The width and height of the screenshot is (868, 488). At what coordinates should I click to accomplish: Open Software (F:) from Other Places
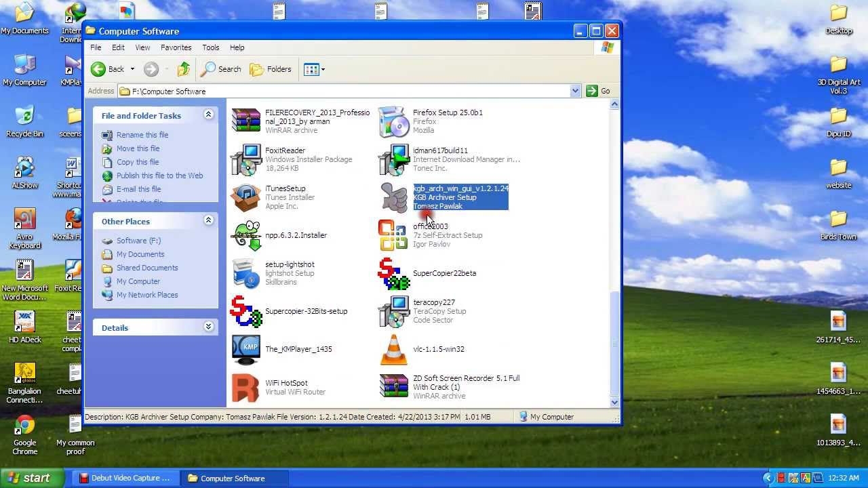click(138, 241)
